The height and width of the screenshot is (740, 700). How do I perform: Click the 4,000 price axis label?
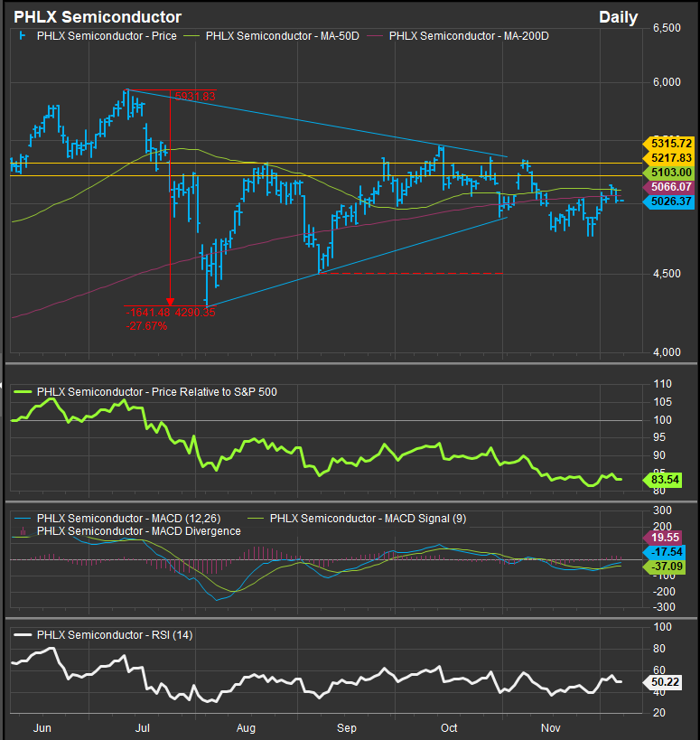click(667, 352)
